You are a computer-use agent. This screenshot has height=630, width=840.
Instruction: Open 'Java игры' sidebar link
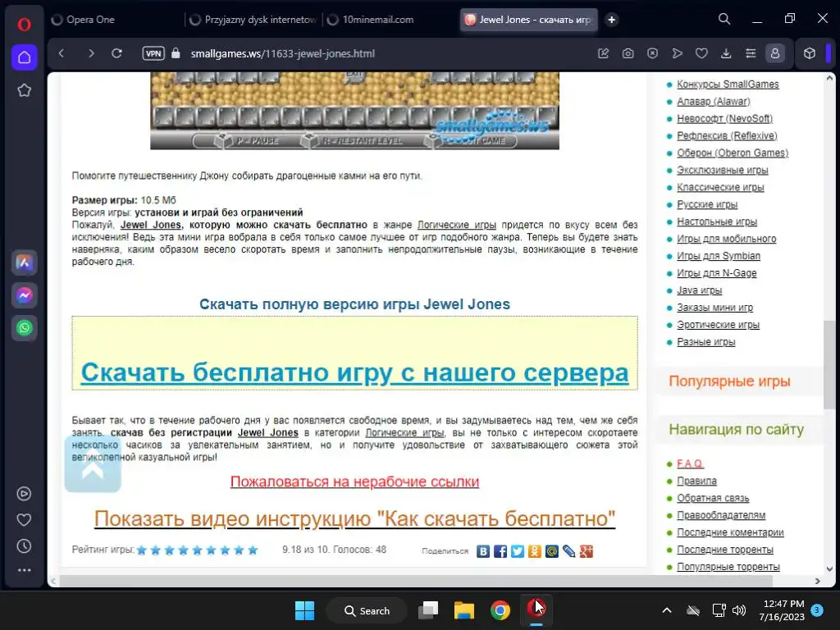(x=699, y=290)
